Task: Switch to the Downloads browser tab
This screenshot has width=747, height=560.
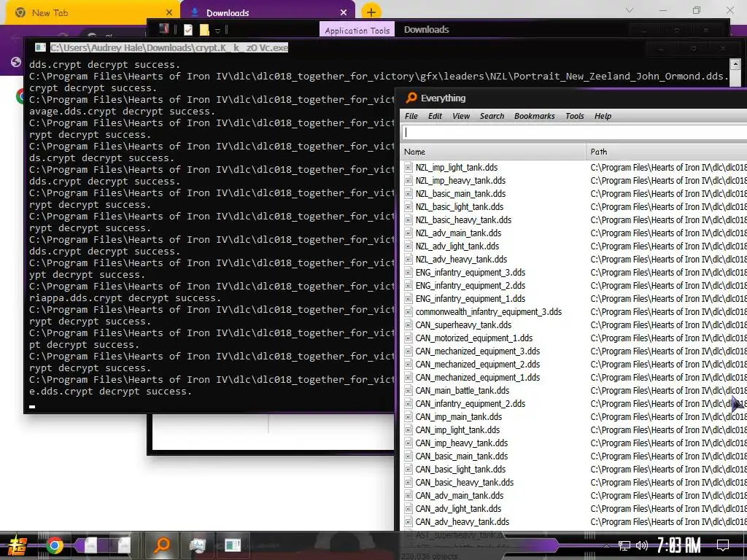Action: point(268,13)
